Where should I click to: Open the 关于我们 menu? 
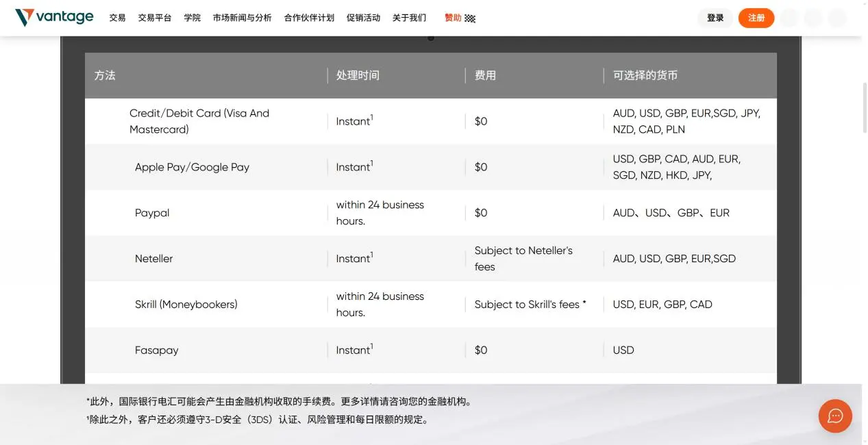point(409,18)
